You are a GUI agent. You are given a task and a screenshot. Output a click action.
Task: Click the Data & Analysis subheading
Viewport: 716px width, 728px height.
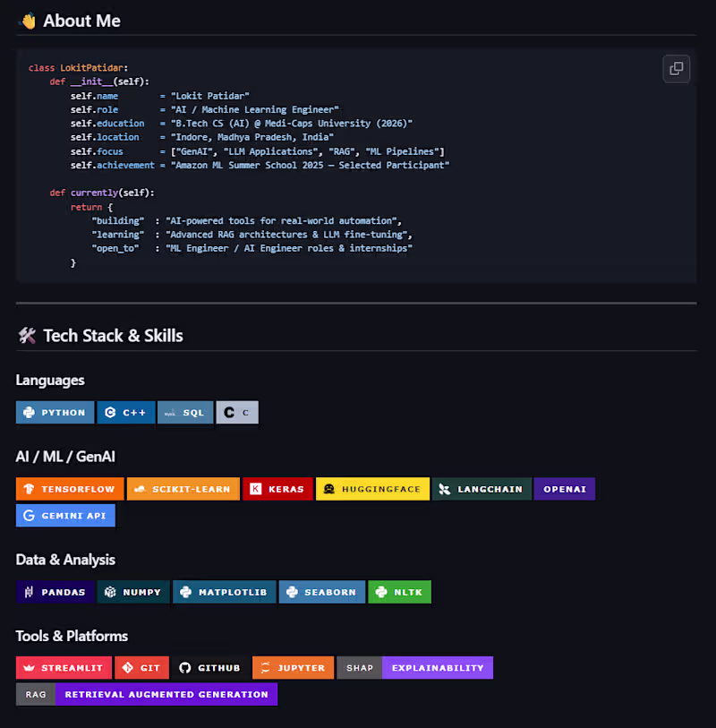point(65,560)
